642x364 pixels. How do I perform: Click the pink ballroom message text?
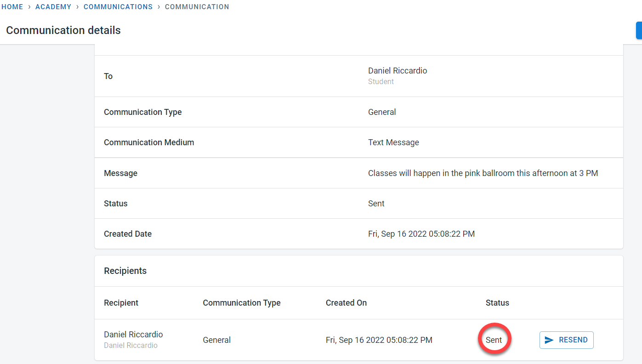483,173
